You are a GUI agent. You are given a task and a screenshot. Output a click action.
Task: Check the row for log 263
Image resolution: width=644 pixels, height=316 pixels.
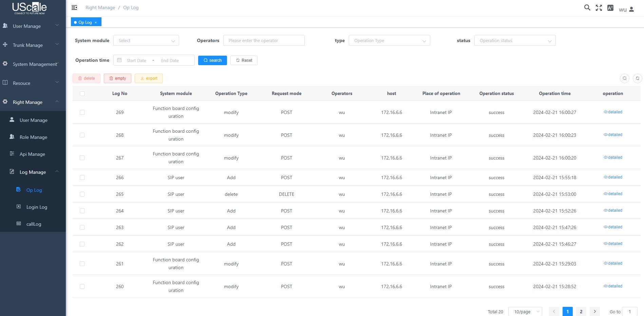82,227
